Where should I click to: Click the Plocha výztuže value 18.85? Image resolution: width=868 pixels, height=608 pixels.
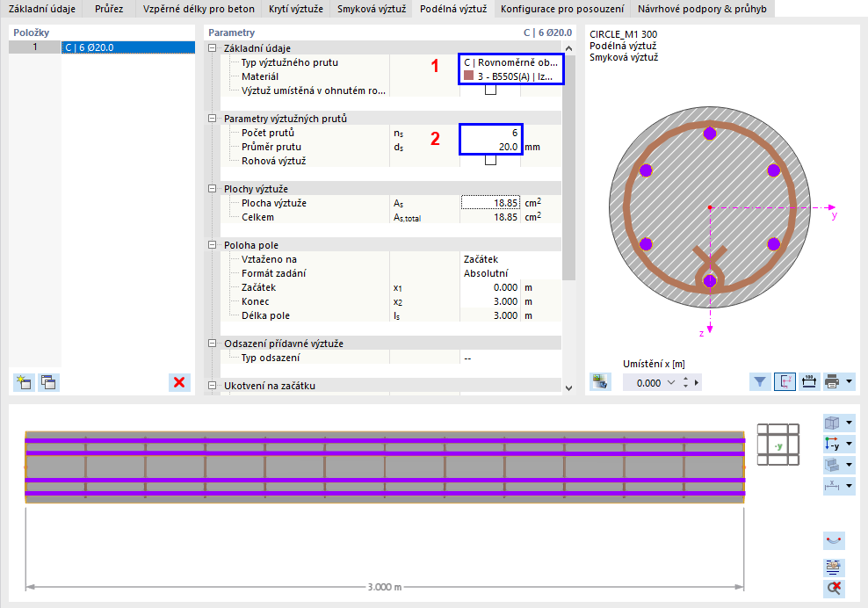tap(490, 203)
